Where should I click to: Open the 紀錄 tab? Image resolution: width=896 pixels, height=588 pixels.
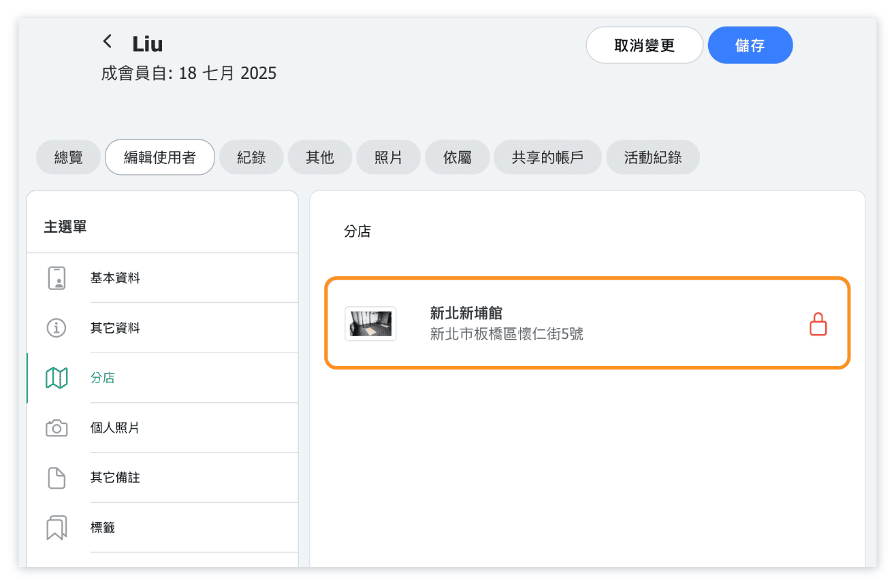click(251, 158)
